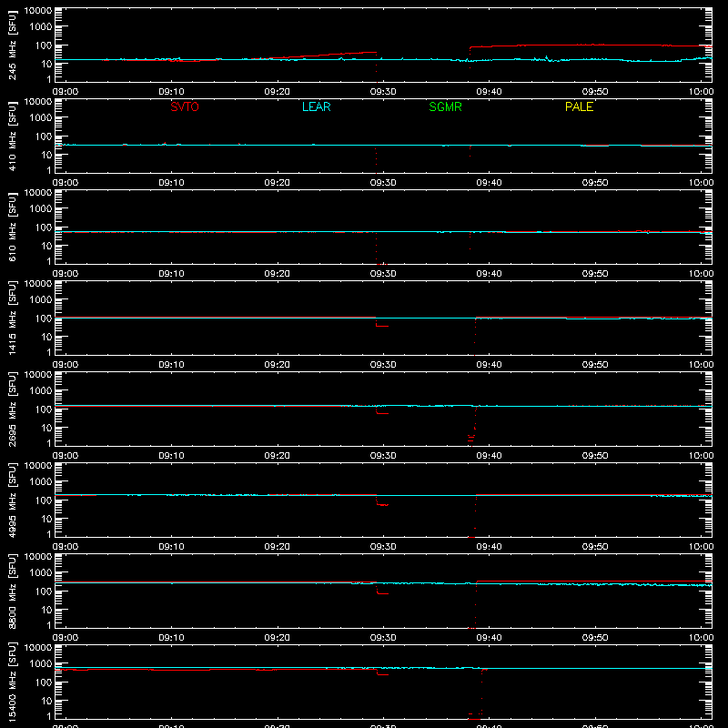
Task: Click 10:00 tick label under 610 MHz panel
Action: coord(701,274)
